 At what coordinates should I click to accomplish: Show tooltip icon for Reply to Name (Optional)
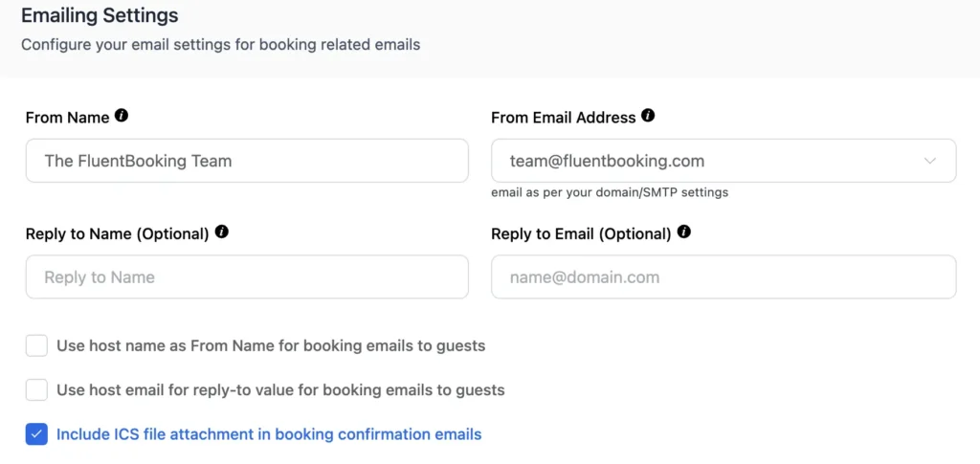click(x=221, y=232)
